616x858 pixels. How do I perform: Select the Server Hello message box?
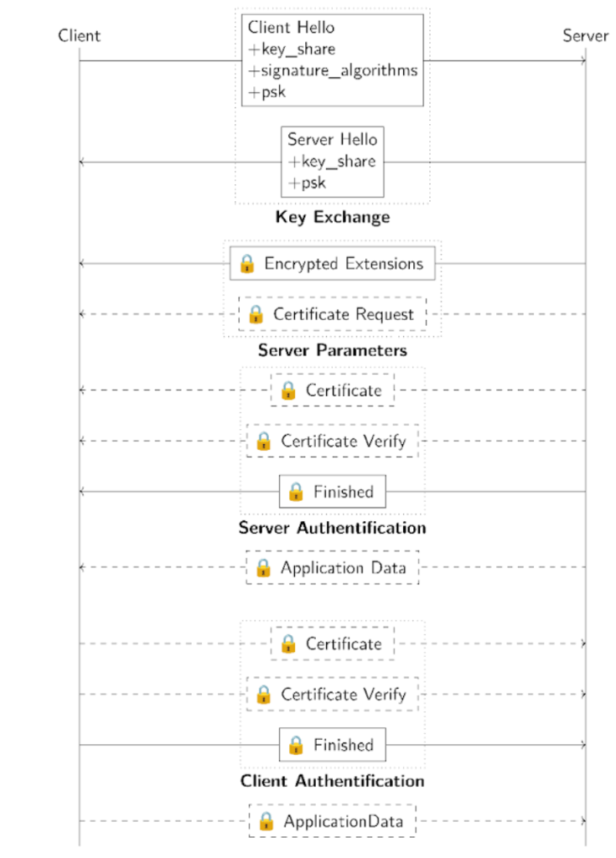(x=333, y=161)
